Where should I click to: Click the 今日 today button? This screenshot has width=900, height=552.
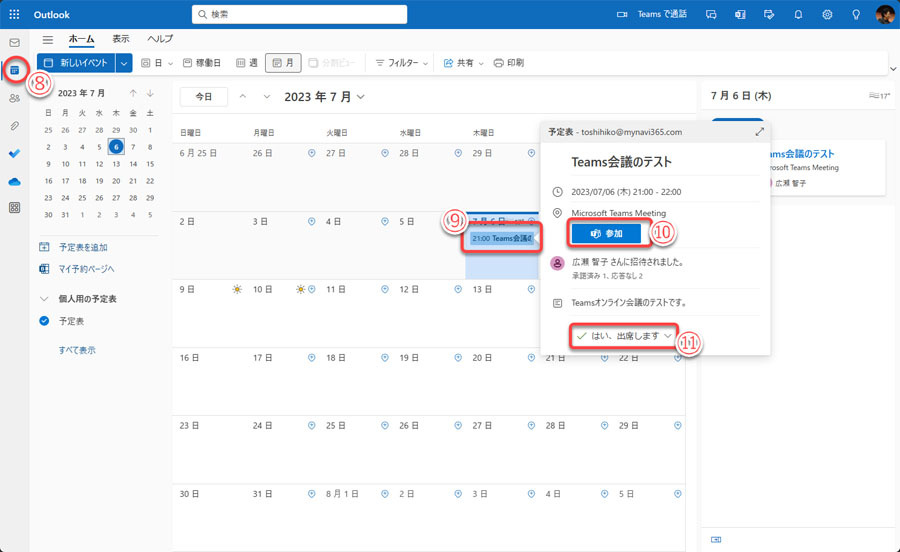204,97
